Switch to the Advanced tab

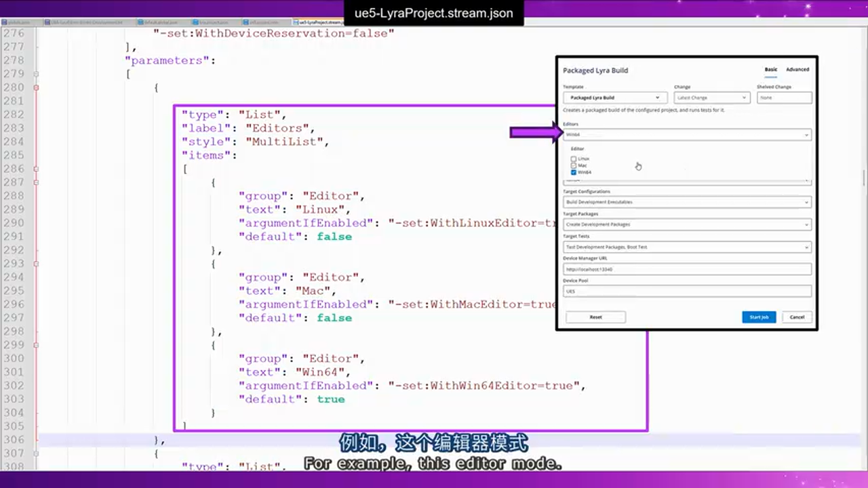tap(797, 69)
